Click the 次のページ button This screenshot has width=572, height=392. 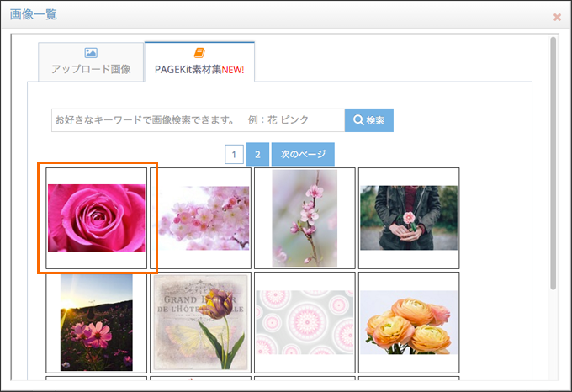point(303,154)
